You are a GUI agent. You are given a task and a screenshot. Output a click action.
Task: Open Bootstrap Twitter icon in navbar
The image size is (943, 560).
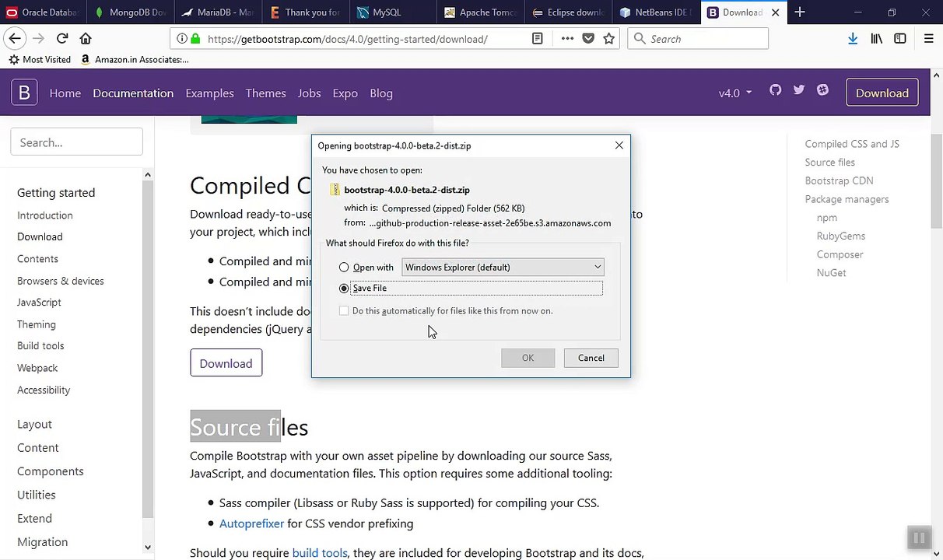(799, 90)
